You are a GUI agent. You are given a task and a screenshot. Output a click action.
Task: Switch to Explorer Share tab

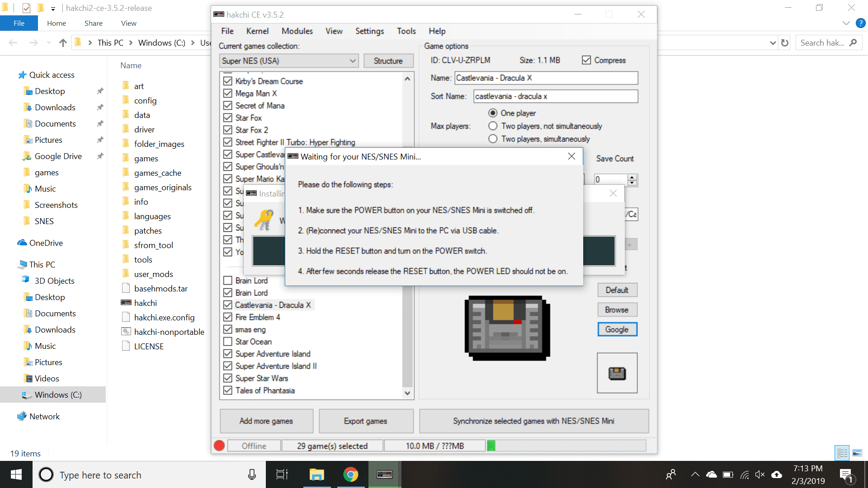click(93, 23)
